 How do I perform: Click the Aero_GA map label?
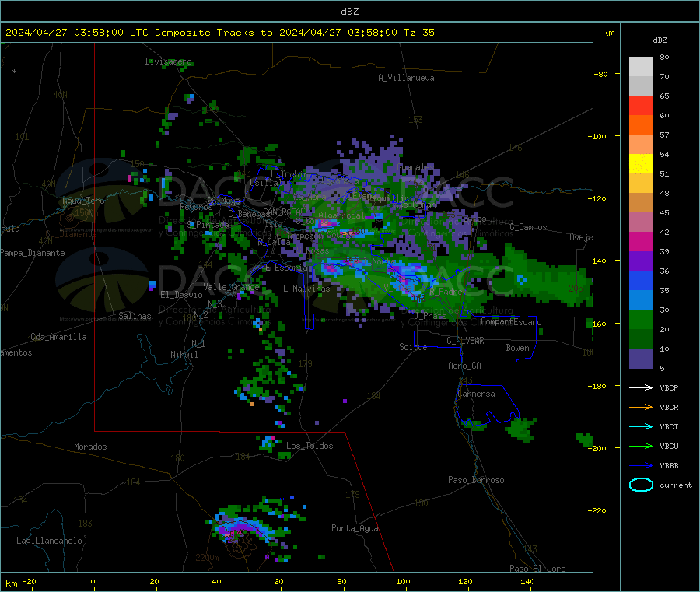pos(464,366)
